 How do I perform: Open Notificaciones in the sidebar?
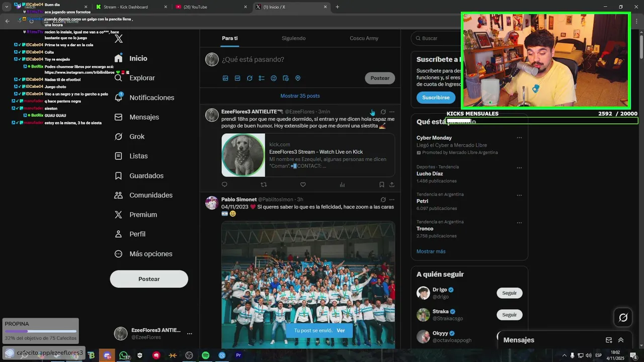144,98
